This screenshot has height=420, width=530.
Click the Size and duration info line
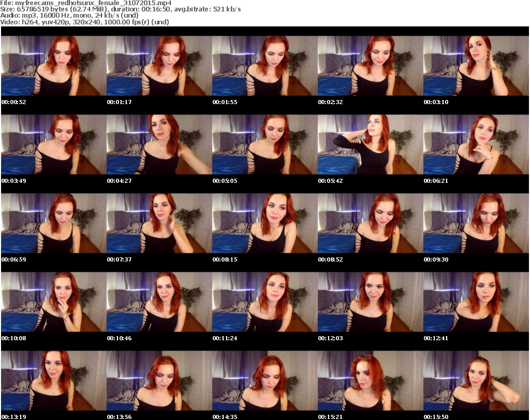pyautogui.click(x=121, y=9)
